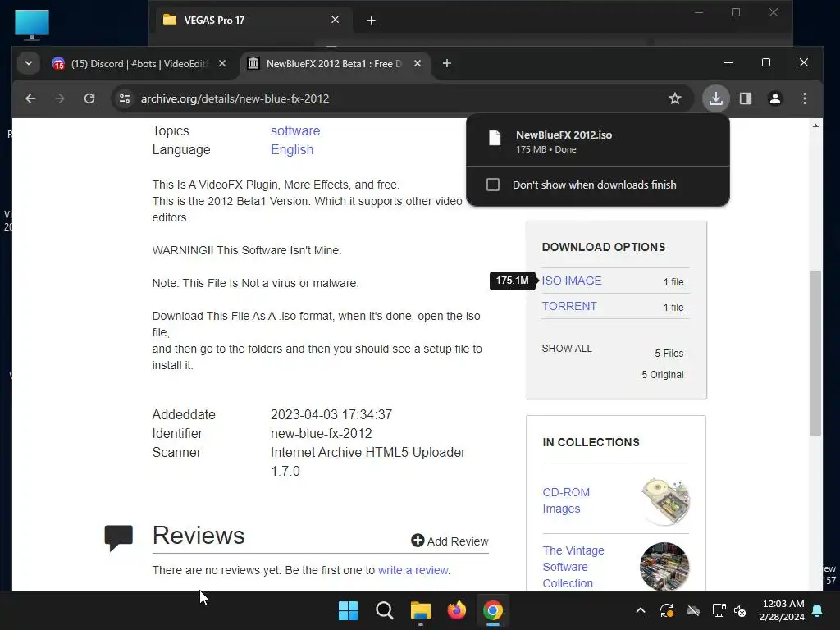Open the clock showing 12:03 AM
This screenshot has width=840, height=630.
coord(782,610)
